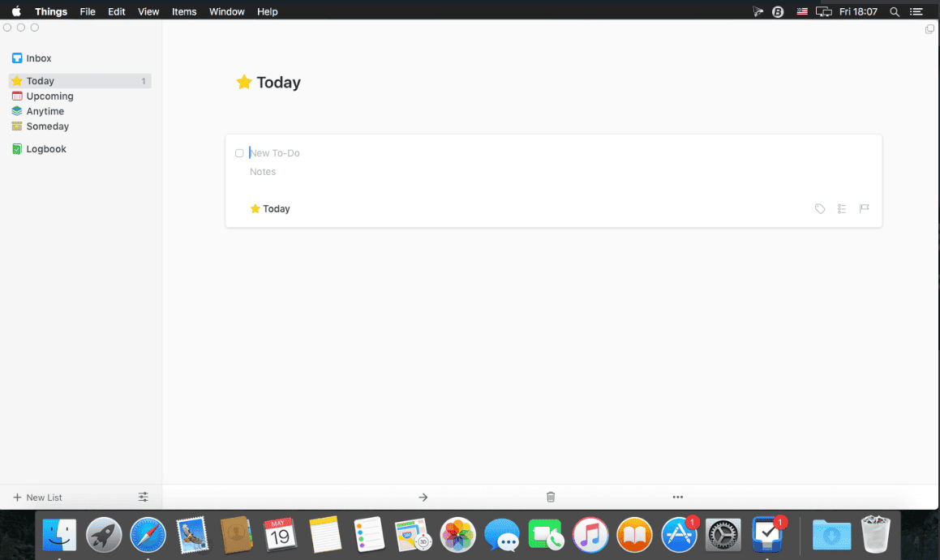The height and width of the screenshot is (560, 940).
Task: Open the Items menu
Action: click(184, 11)
